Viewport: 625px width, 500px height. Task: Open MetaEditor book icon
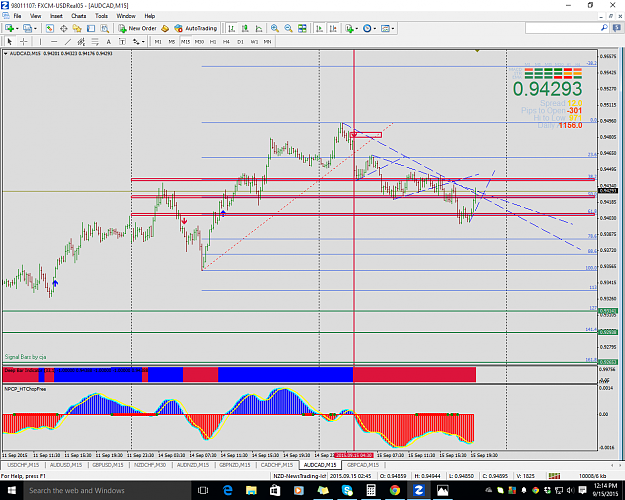[165, 28]
